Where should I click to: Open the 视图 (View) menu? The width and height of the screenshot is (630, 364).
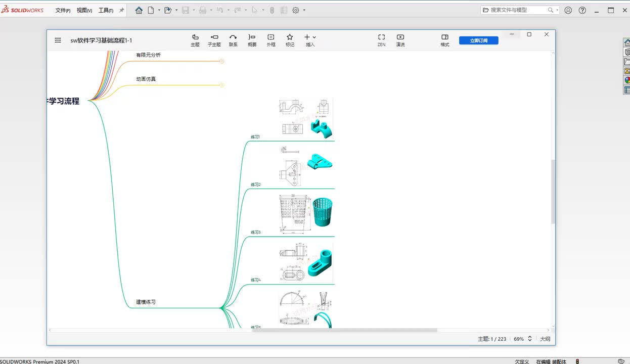pyautogui.click(x=84, y=10)
